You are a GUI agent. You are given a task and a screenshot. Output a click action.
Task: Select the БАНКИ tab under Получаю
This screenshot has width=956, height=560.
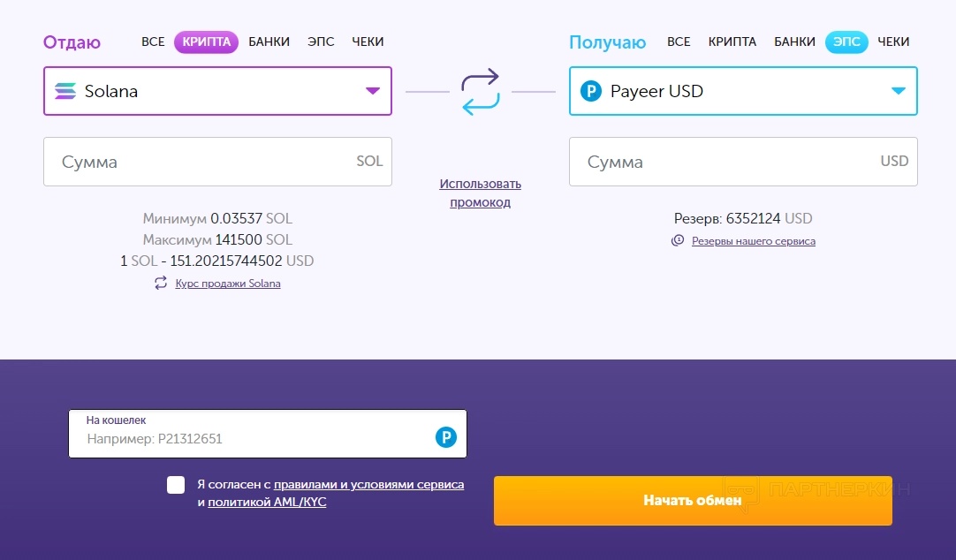coord(794,42)
